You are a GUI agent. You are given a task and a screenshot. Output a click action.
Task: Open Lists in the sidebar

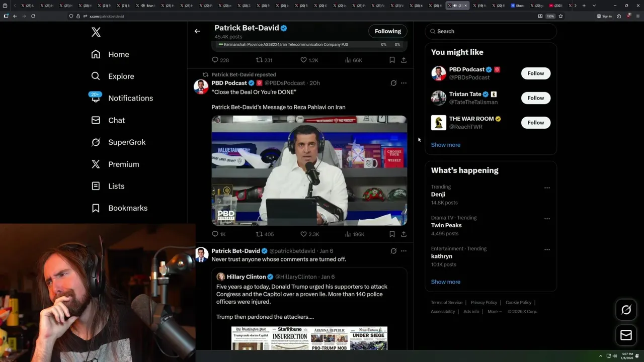[x=108, y=186]
